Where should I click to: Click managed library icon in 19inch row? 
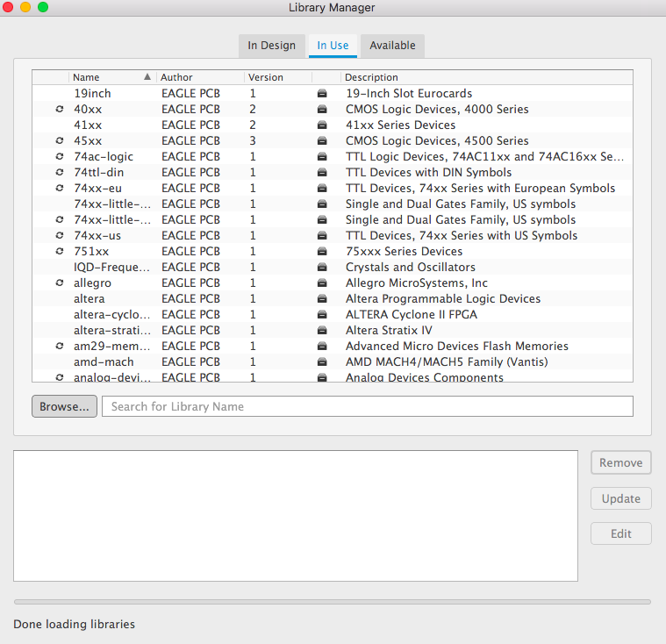[x=322, y=94]
